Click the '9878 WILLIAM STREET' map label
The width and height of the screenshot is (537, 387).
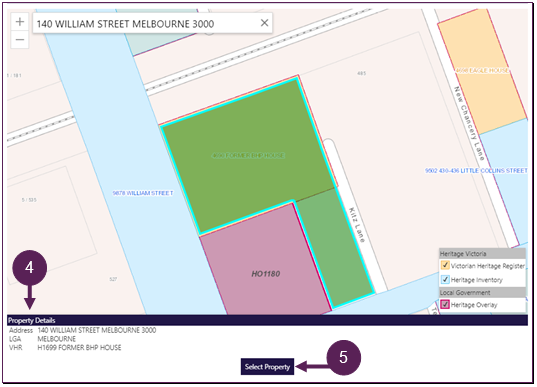tap(143, 193)
